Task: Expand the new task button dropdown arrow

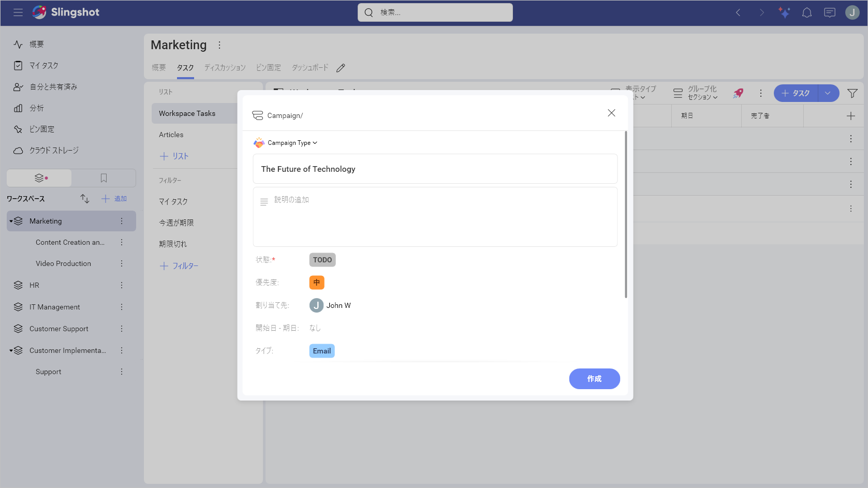Action: click(x=828, y=93)
